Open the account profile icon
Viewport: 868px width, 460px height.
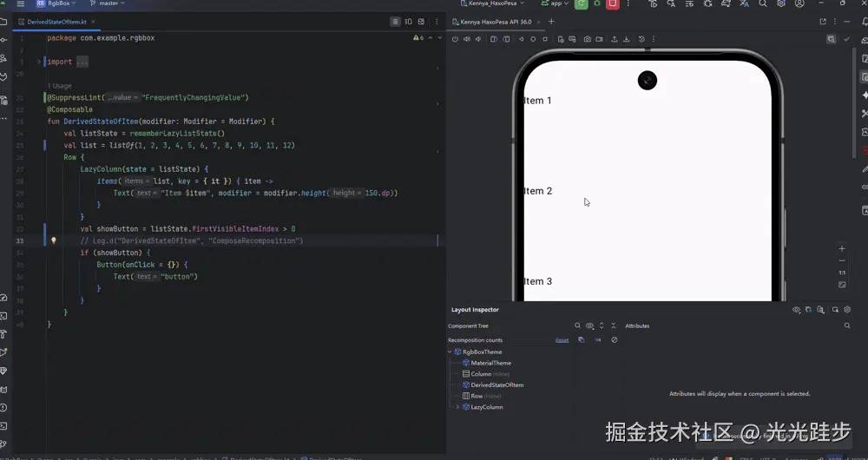pos(799,3)
